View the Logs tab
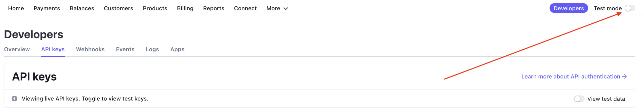Viewport: 644px width, 111px height. (x=152, y=49)
